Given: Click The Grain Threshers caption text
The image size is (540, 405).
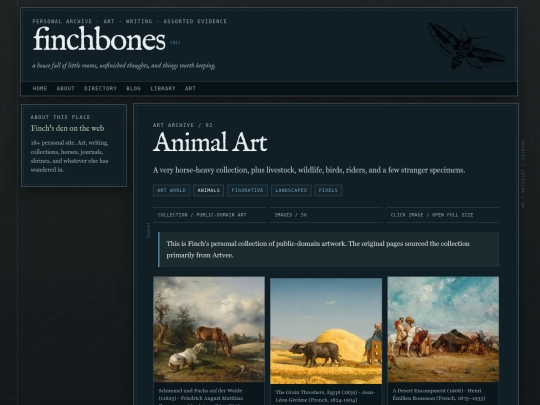Looking at the screenshot, I should [325, 396].
